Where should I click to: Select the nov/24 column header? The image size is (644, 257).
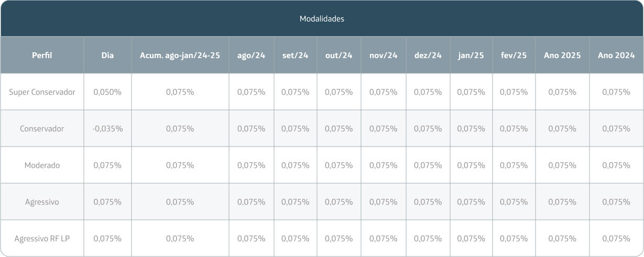click(x=383, y=55)
